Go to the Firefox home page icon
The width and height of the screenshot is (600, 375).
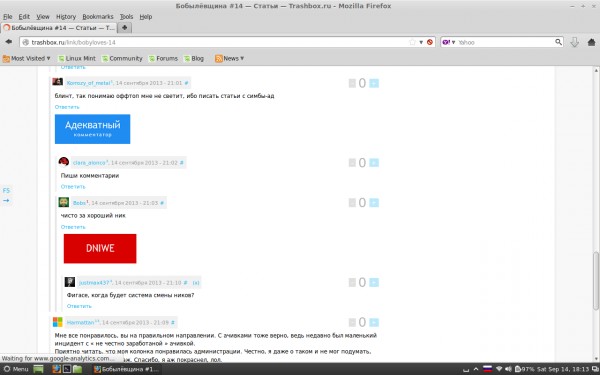591,42
